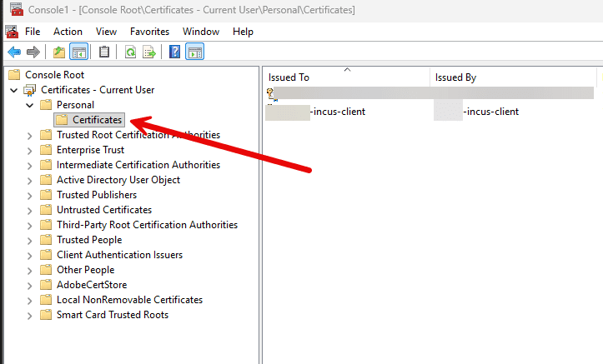This screenshot has width=603, height=364.
Task: Select Trusted Publishers in the tree
Action: 97,195
